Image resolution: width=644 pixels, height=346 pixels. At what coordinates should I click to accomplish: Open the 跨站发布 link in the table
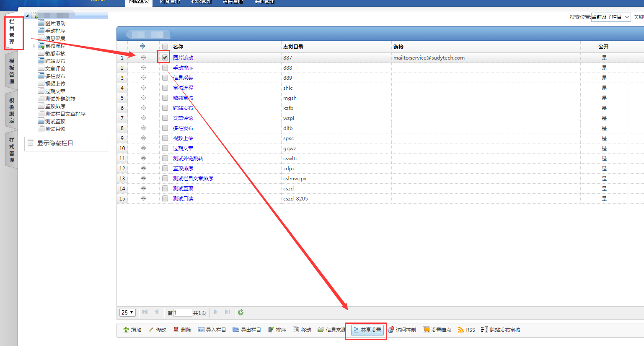click(183, 108)
